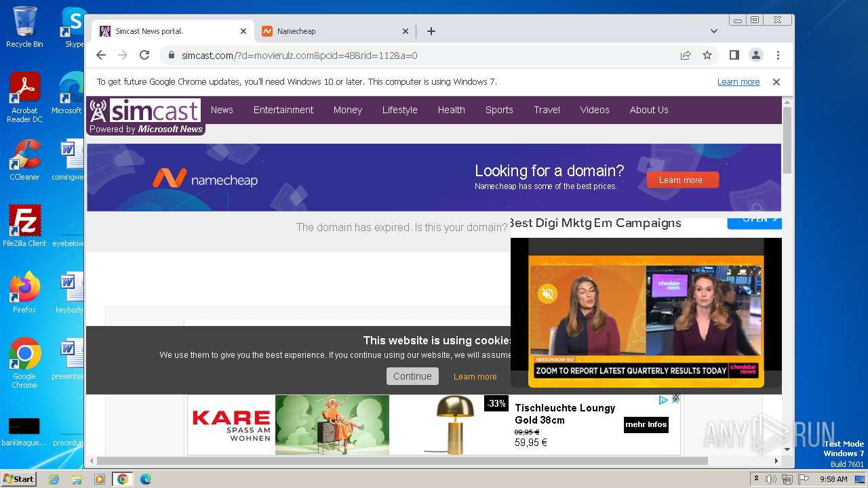Close the Namecheap tab
This screenshot has height=488, width=868.
tap(406, 31)
